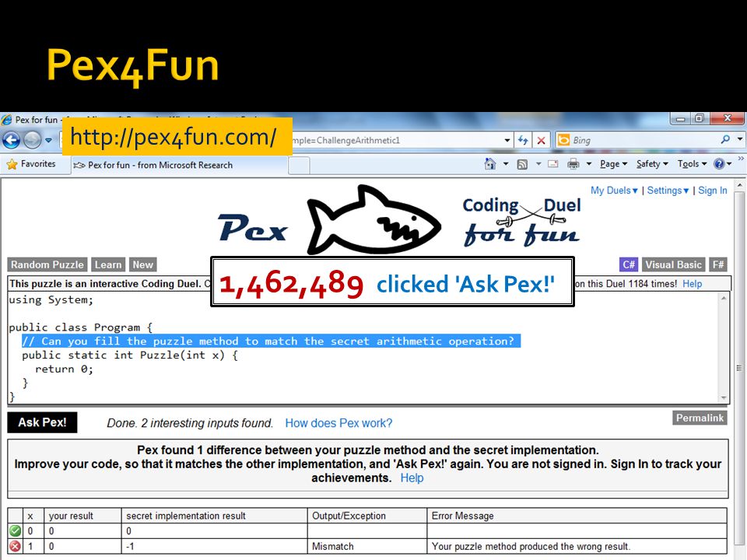
Task: Click the Home icon in command bar
Action: [x=489, y=164]
